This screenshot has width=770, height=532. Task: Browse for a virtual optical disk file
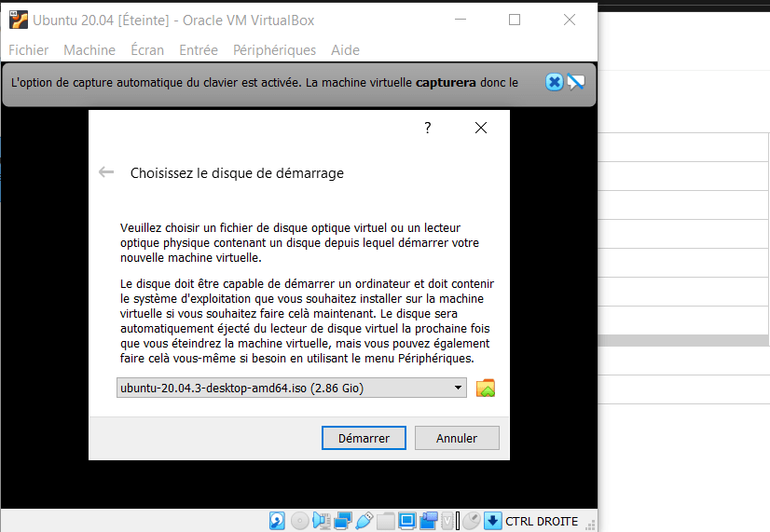pyautogui.click(x=486, y=388)
